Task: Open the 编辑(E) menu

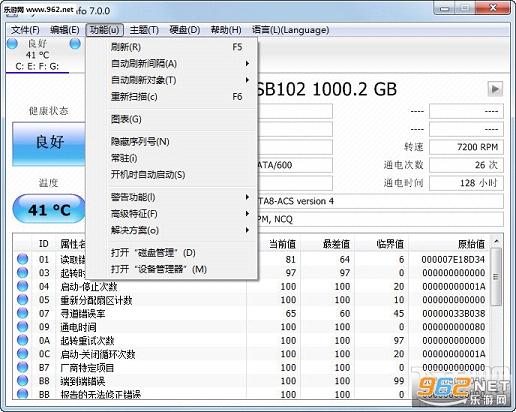Action: 65,30
